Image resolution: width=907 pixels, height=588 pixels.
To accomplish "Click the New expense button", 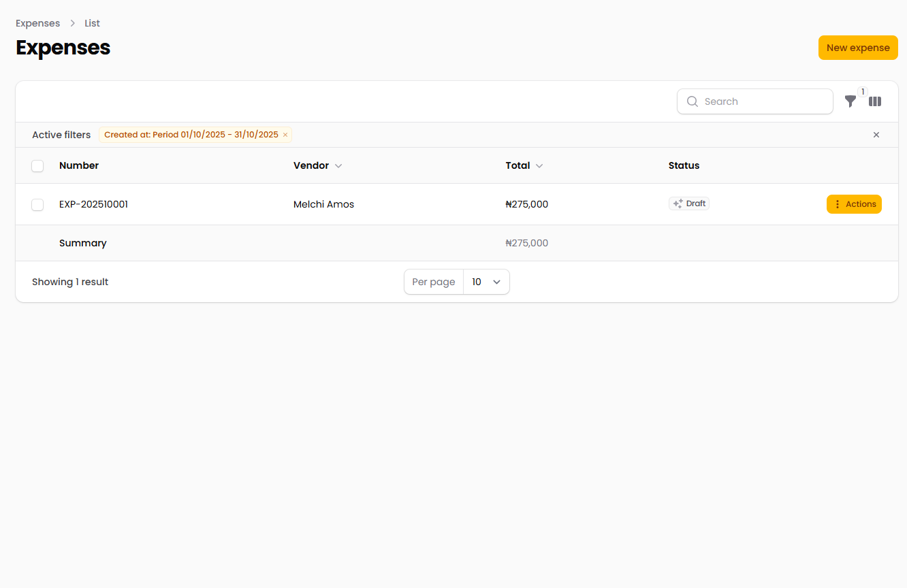I will tap(857, 48).
